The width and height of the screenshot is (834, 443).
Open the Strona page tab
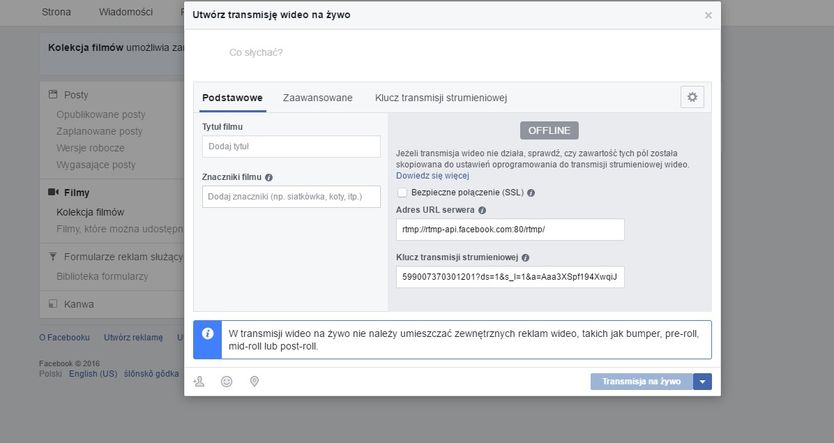[56, 12]
